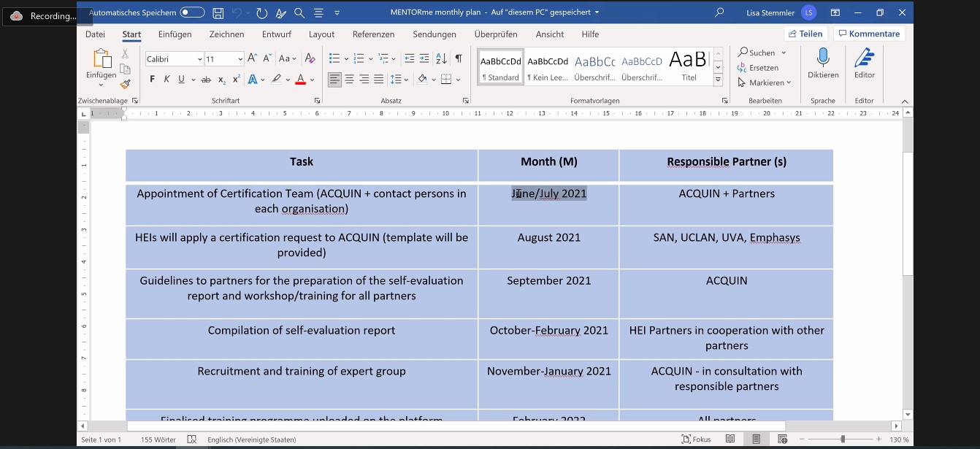
Task: Click the text highlight color marker
Action: [x=276, y=80]
